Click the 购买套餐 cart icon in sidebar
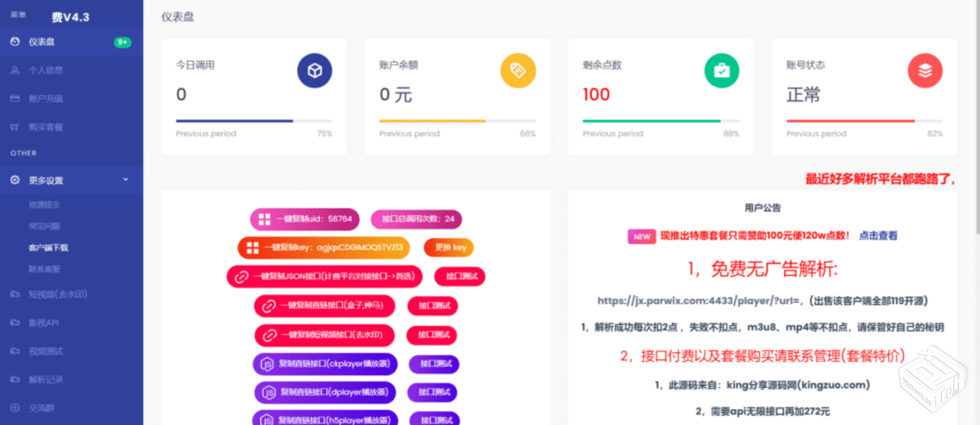Screen dimensions: 980x425 click(15, 127)
